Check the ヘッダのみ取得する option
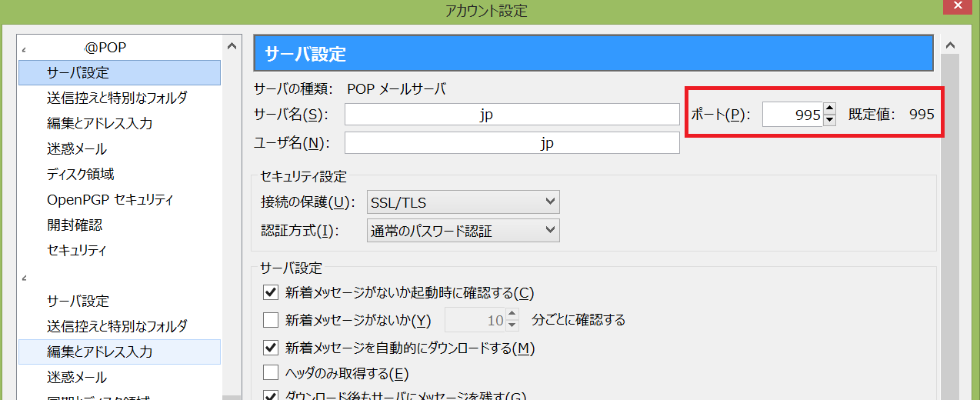Image resolution: width=980 pixels, height=400 pixels. [270, 374]
